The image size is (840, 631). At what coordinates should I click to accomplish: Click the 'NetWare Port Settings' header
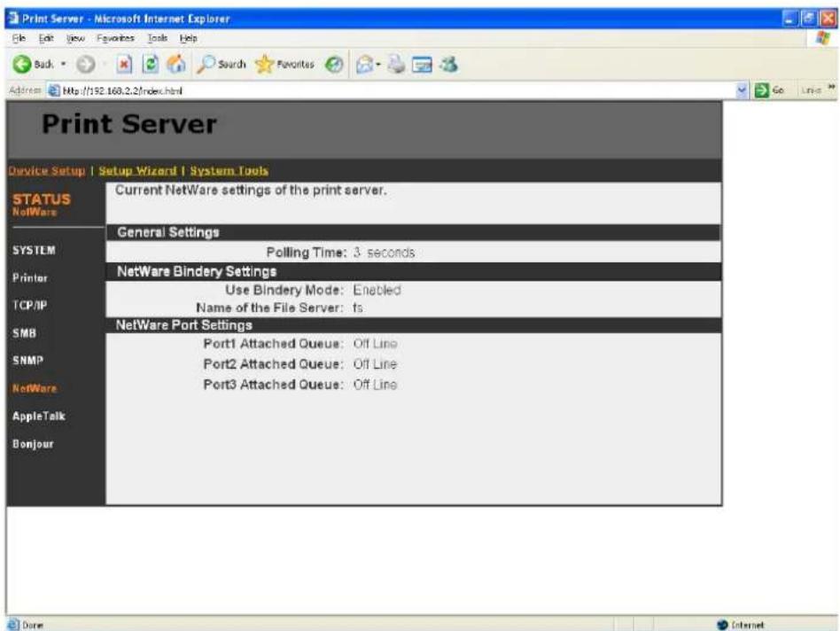tap(183, 324)
